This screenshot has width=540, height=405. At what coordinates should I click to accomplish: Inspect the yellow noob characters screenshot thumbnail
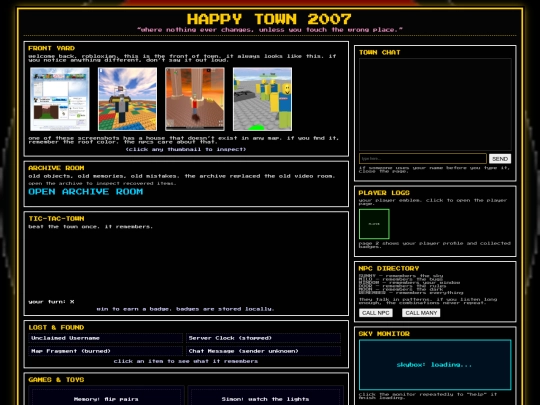coord(262,99)
